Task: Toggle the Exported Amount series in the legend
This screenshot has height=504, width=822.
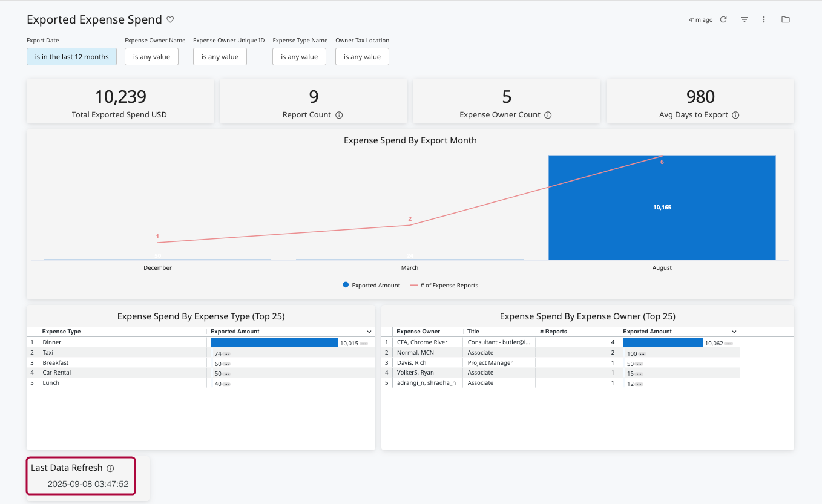Action: pos(371,285)
